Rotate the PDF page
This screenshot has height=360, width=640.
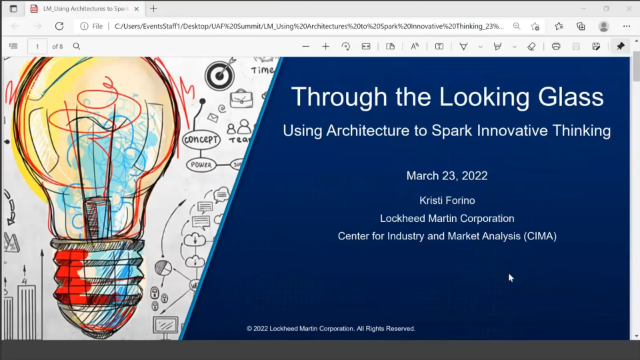click(x=346, y=47)
